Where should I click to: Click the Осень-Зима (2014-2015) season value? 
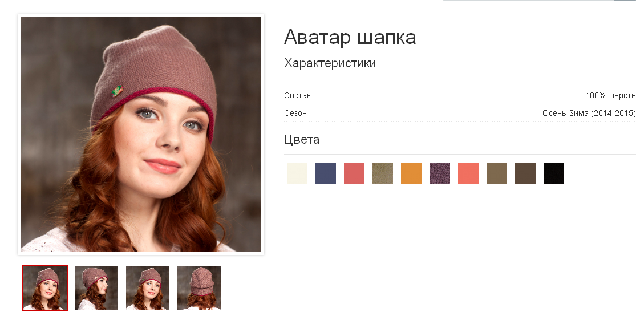(589, 113)
